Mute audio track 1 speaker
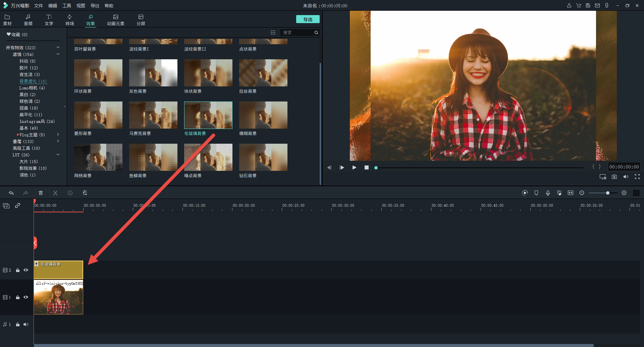 [26, 325]
